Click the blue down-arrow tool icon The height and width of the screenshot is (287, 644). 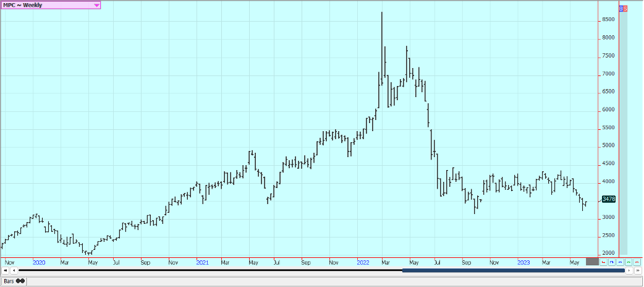(x=612, y=262)
